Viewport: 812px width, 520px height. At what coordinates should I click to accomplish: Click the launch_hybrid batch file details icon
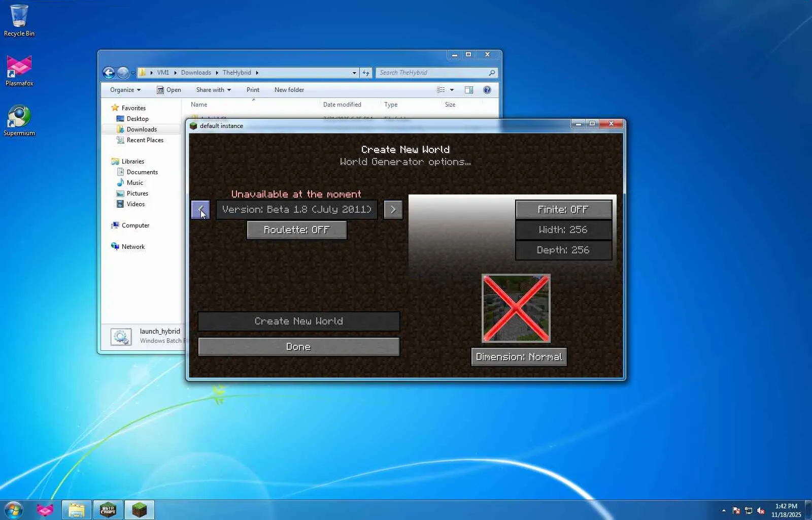pos(121,337)
